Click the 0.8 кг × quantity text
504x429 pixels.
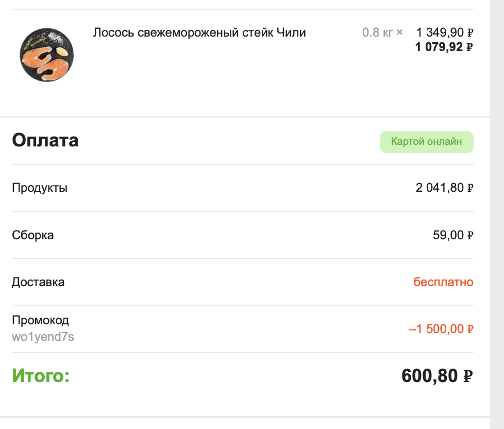(382, 32)
